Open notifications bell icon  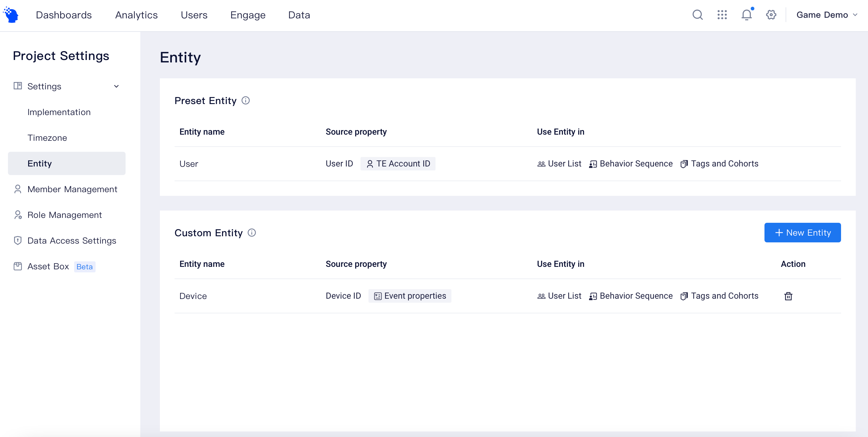point(747,15)
